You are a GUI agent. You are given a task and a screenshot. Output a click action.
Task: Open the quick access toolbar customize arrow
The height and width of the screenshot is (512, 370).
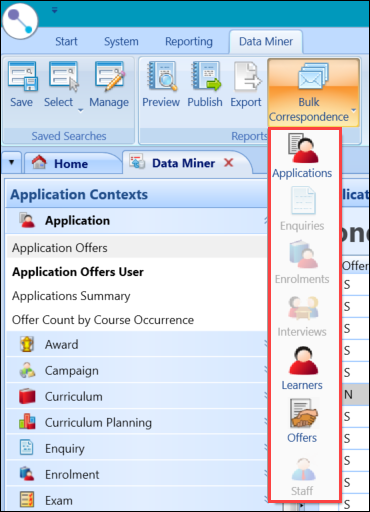pos(55,11)
